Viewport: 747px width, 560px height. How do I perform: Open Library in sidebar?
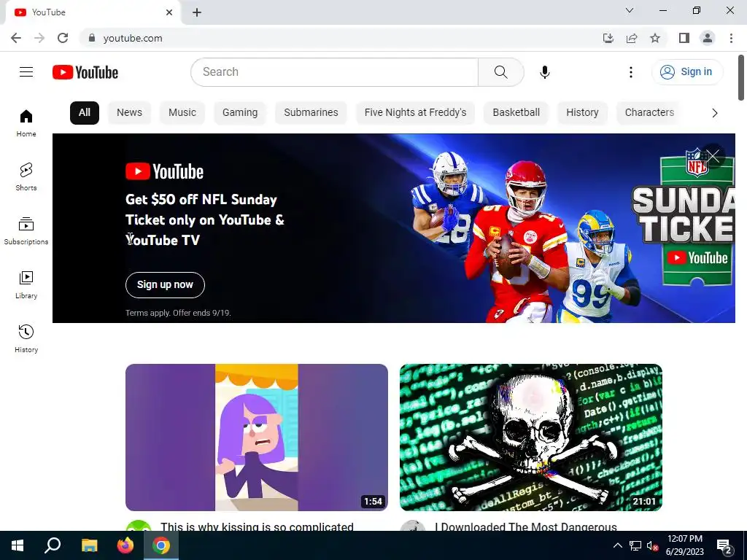click(26, 285)
